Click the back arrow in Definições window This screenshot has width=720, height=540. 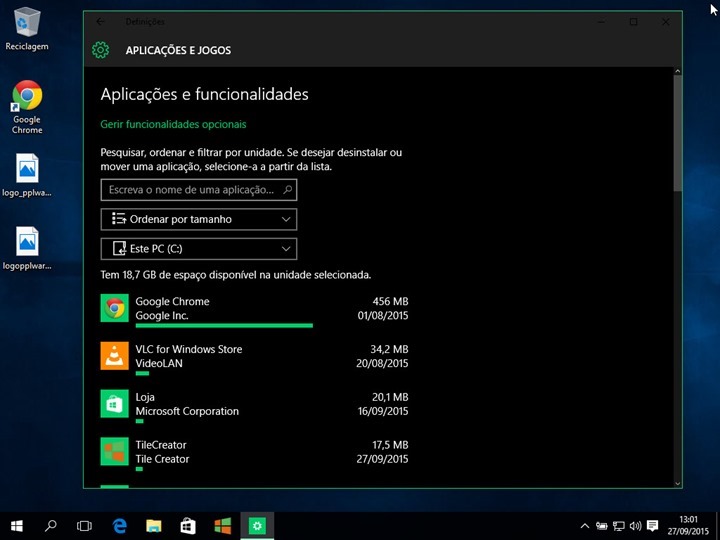(99, 22)
